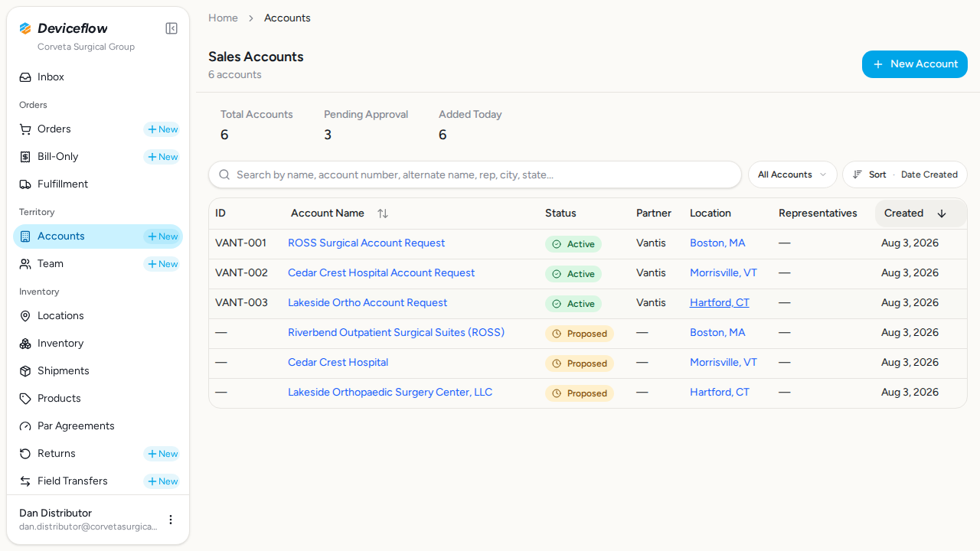Viewport: 980px width, 551px height.
Task: Open ROSS Surgical Account Request
Action: pyautogui.click(x=366, y=243)
